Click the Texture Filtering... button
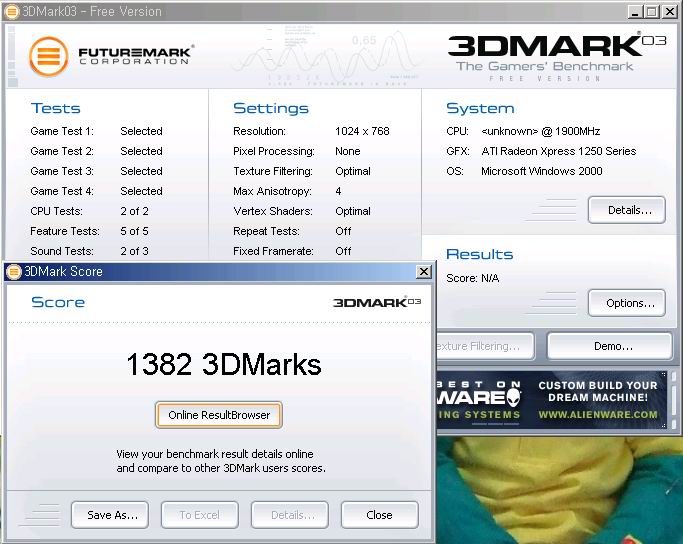The image size is (683, 544). tap(485, 346)
